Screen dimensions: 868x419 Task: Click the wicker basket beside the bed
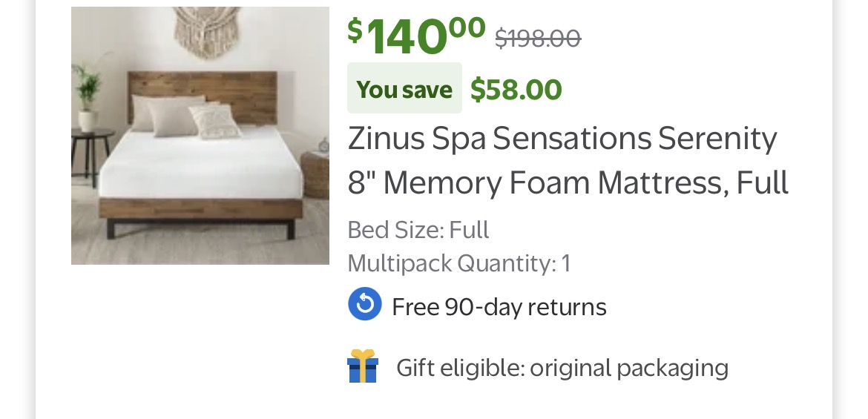pyautogui.click(x=317, y=173)
